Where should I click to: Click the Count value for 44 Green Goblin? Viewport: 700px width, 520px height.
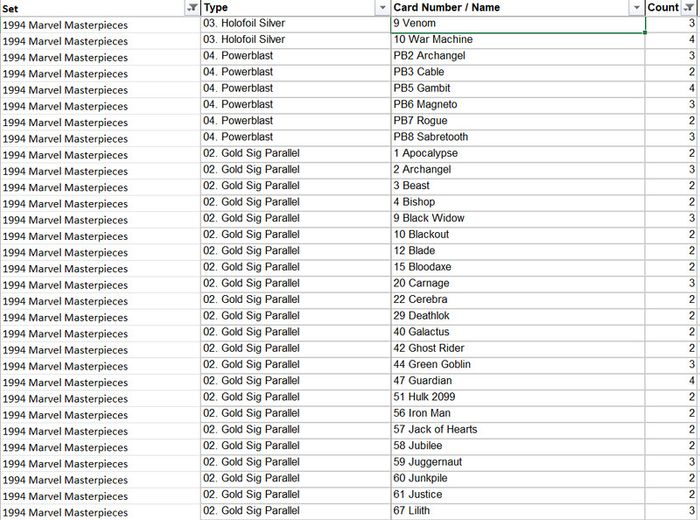(671, 366)
